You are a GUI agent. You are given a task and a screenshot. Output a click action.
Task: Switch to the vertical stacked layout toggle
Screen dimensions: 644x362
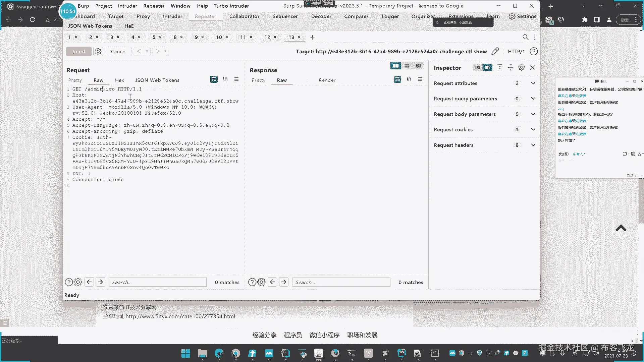[407, 66]
